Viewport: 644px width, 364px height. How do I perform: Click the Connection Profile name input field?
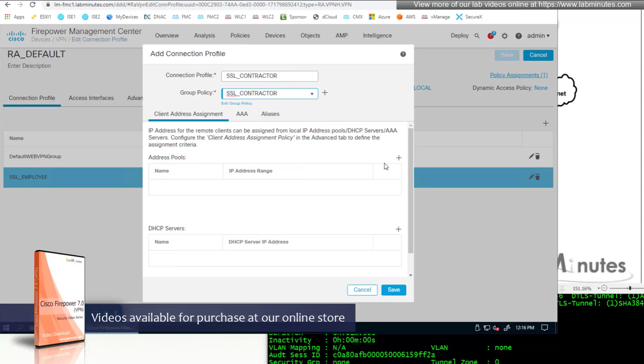(x=270, y=76)
